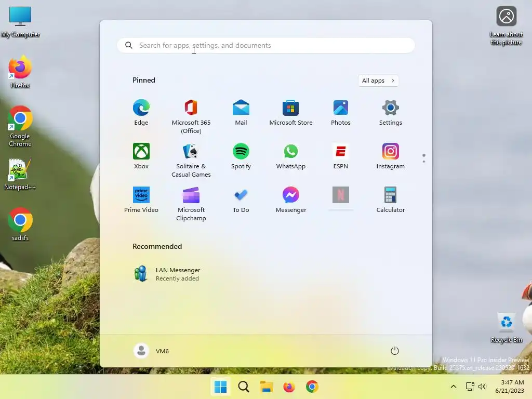Screen dimensions: 532x399
Task: Select the sadsfs desktop shortcut
Action: pyautogui.click(x=20, y=224)
